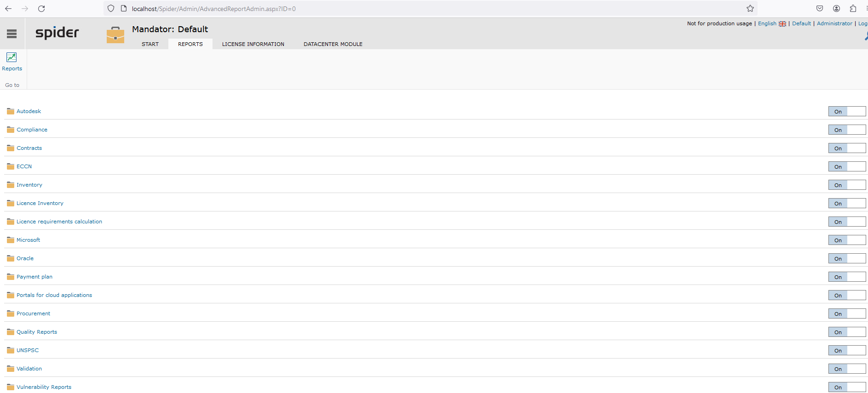868x393 pixels.
Task: Toggle the Autodesk report folder off
Action: [847, 111]
